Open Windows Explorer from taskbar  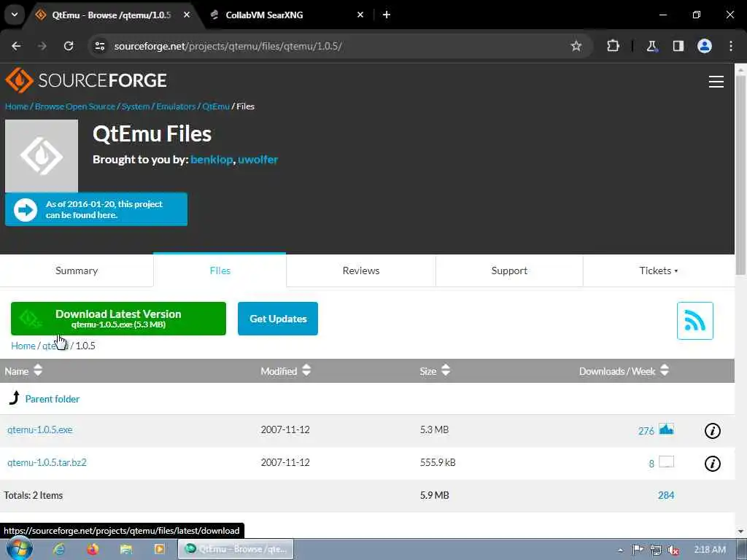tap(125, 549)
